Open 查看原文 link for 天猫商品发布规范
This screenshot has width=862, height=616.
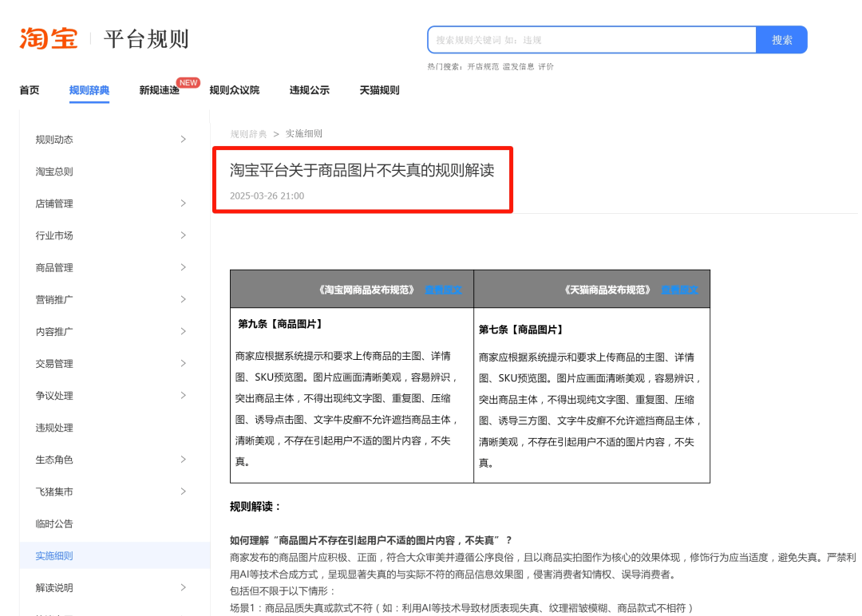(x=679, y=290)
